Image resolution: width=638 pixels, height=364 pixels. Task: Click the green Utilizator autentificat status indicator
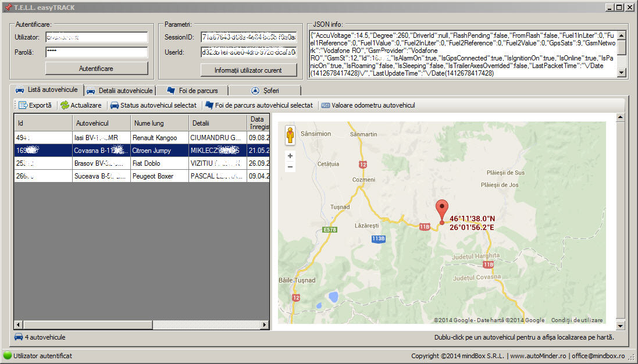click(x=8, y=355)
